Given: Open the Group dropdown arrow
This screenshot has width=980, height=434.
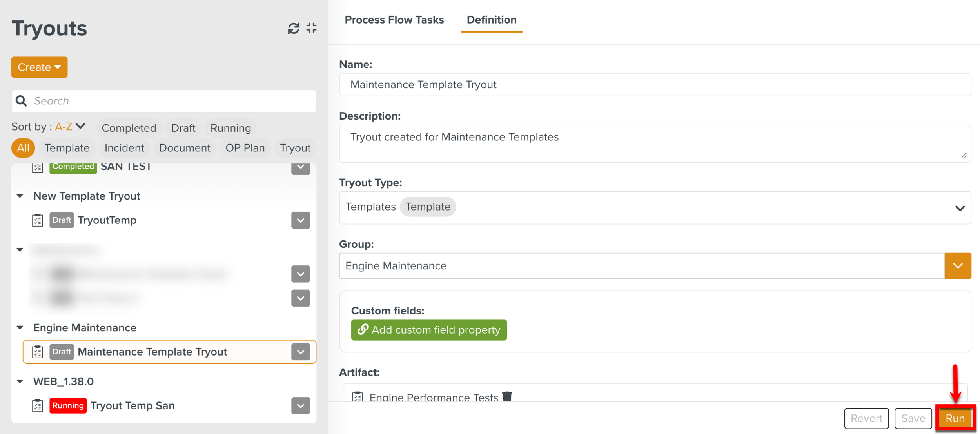Looking at the screenshot, I should click(958, 266).
